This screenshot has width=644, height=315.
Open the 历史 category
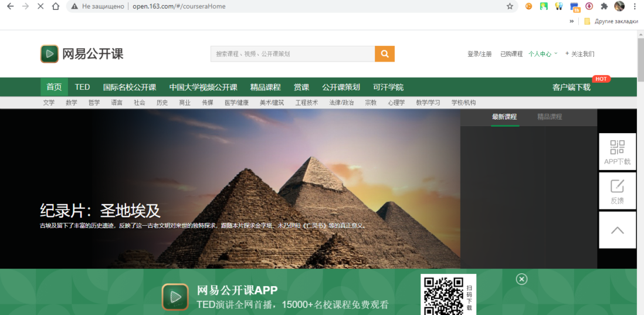coord(162,103)
